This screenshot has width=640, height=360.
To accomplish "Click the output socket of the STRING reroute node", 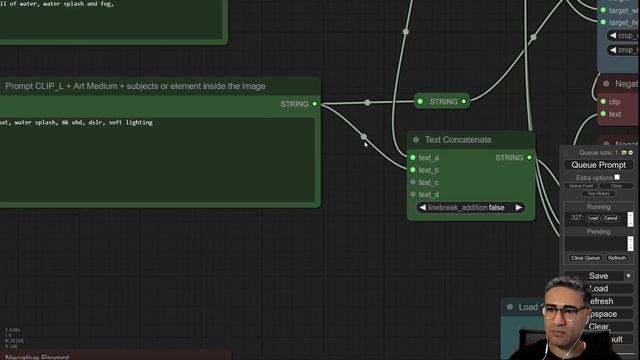I will click(464, 101).
